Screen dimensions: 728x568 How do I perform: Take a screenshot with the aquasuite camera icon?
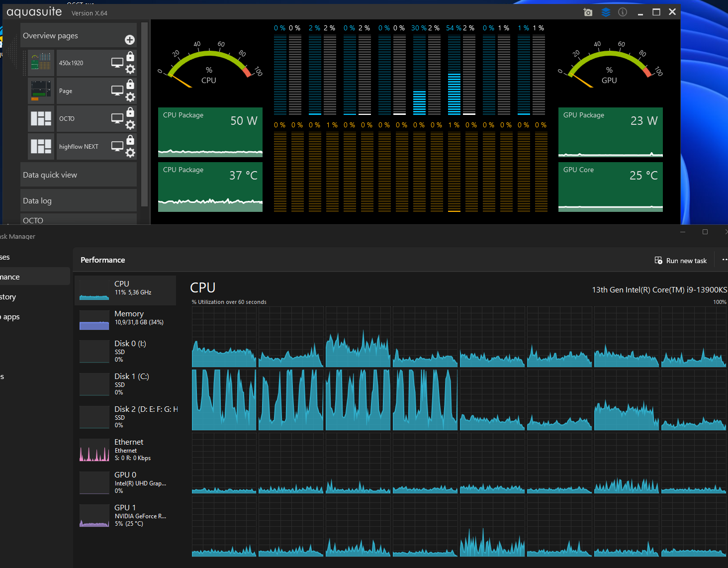[x=588, y=12]
